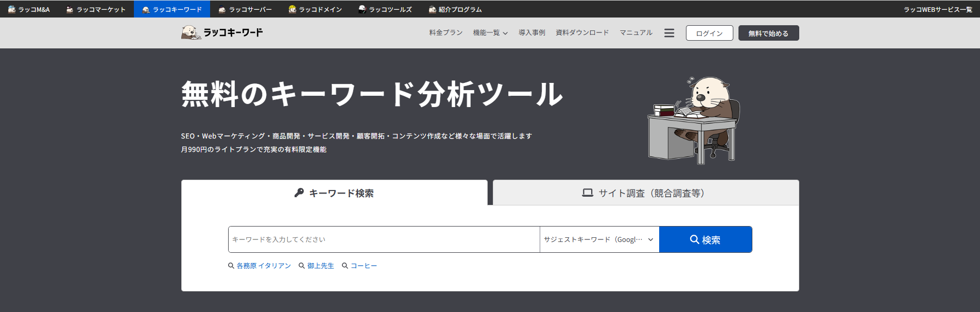This screenshot has width=980, height=312.
Task: Expand the 機能一覧 dropdown menu
Action: (x=490, y=32)
